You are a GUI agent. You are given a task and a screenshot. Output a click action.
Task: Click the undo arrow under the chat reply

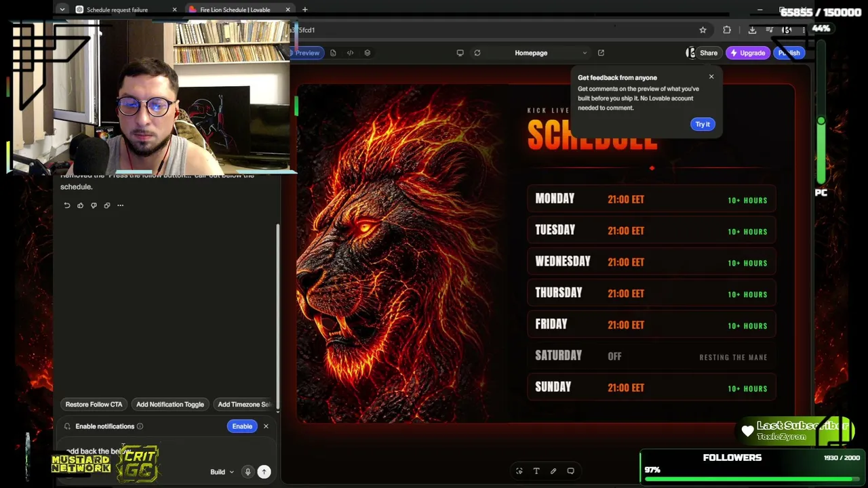click(x=67, y=205)
